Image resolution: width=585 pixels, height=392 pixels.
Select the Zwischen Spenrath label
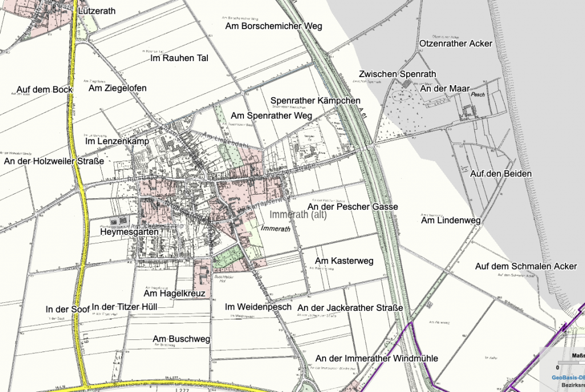click(x=398, y=74)
